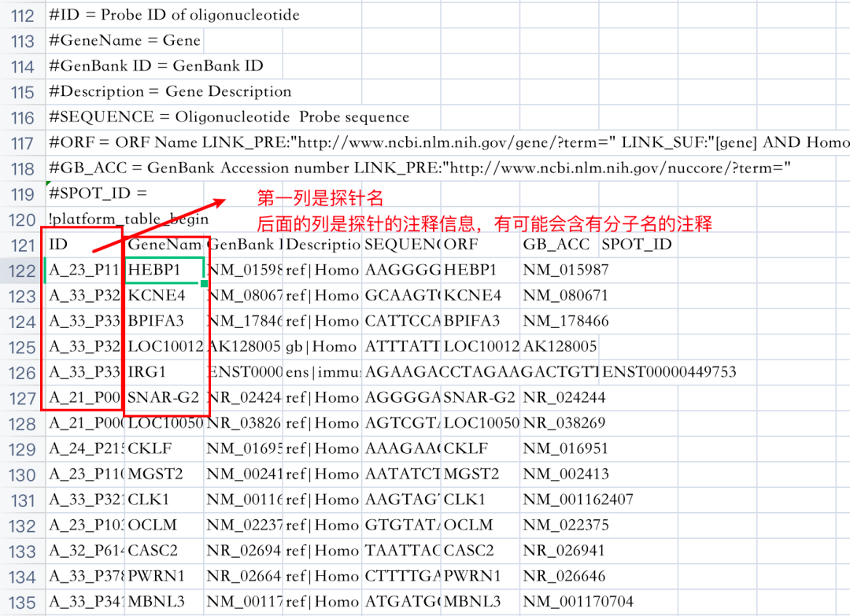Click the HEBP1 cell in GeneName column
Viewport: 850px width, 616px height.
coord(164,271)
